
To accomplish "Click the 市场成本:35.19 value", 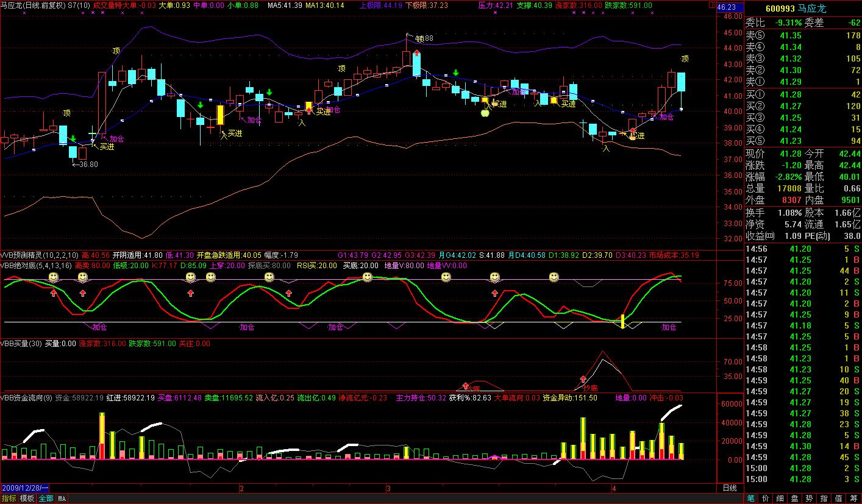I will pos(674,255).
